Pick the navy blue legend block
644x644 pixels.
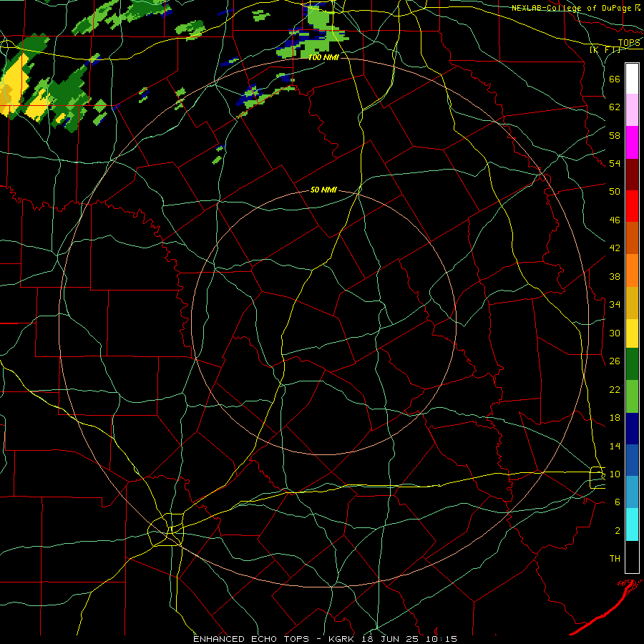click(632, 429)
